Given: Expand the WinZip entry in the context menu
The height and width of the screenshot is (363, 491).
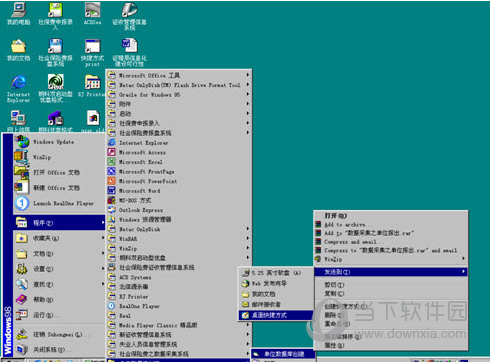Looking at the screenshot, I should 391,259.
